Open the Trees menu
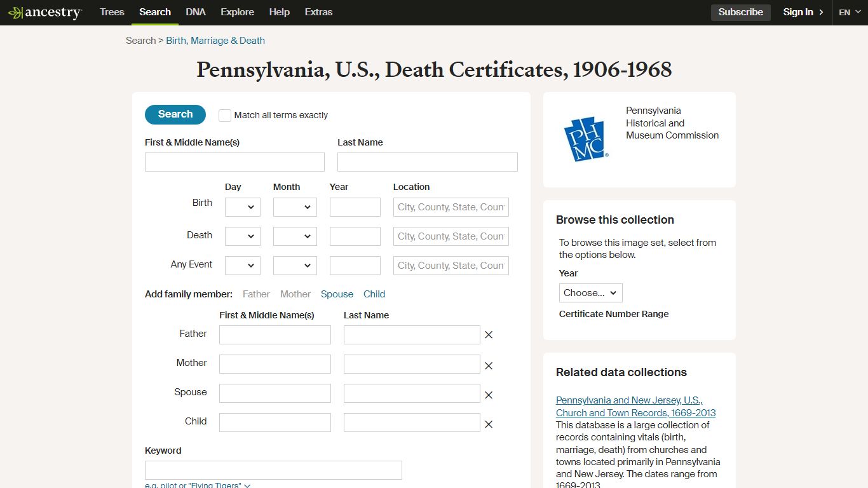Screen dimensions: 868x488 click(x=112, y=12)
